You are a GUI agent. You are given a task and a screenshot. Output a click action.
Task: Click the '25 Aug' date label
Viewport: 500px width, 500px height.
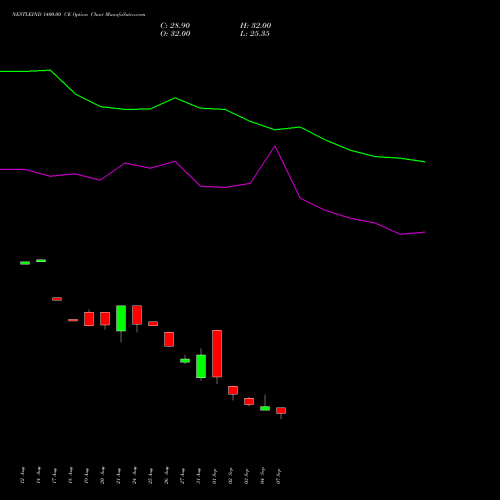point(151,475)
